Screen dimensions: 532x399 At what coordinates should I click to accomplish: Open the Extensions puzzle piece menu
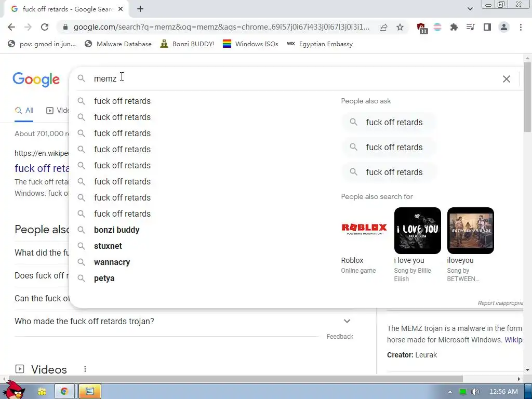[454, 27]
